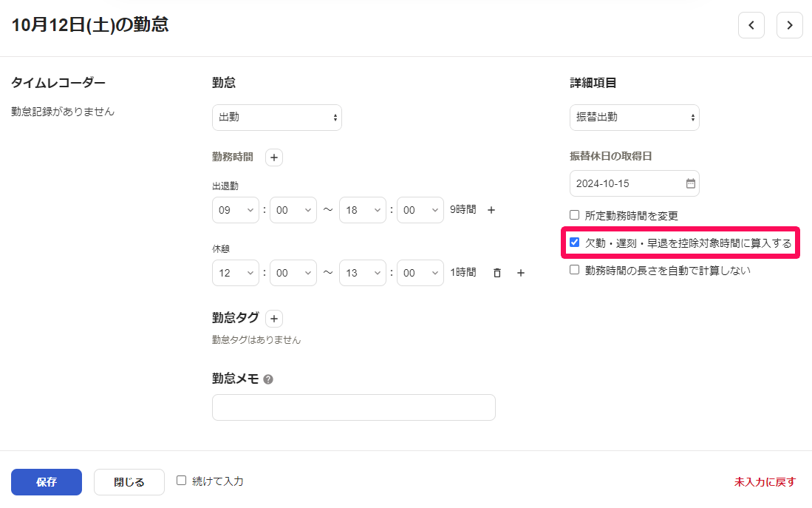
Task: Change 出退勤 start hour 09
Action: pos(235,210)
